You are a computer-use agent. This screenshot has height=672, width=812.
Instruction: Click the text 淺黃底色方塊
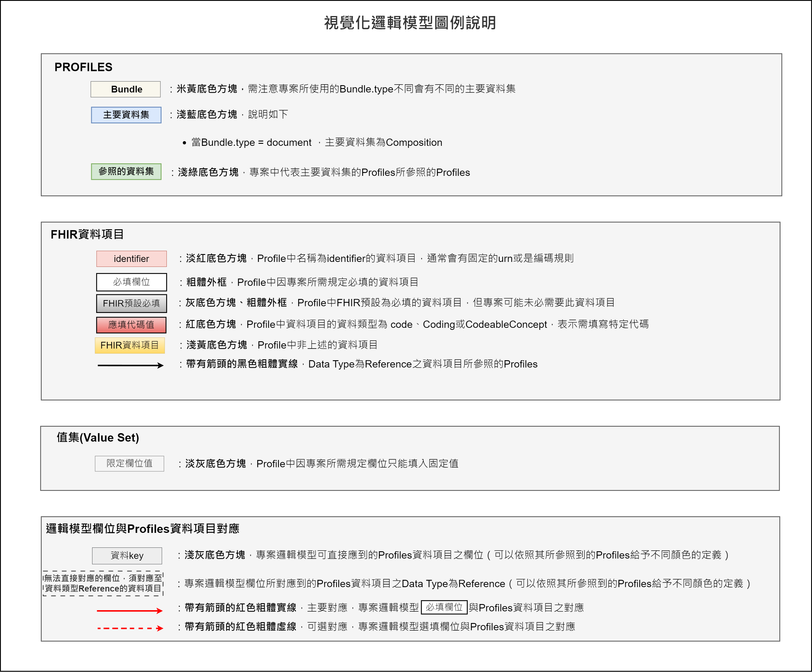(x=217, y=345)
